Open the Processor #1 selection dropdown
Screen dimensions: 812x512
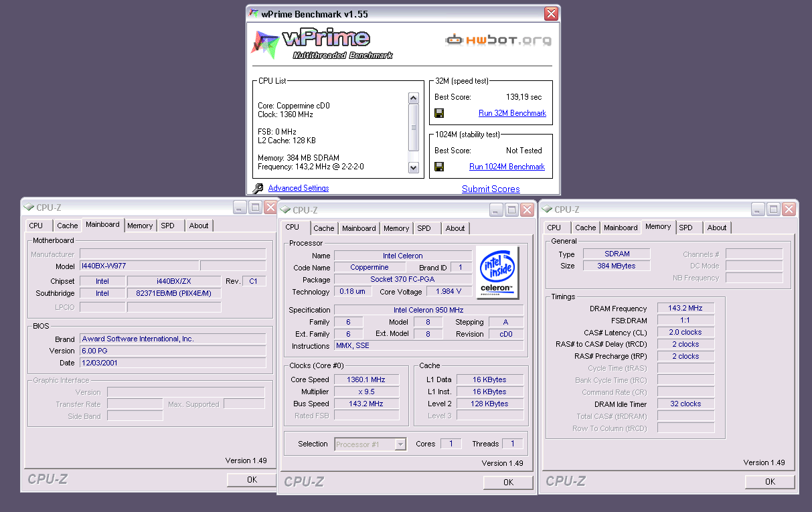click(x=400, y=444)
